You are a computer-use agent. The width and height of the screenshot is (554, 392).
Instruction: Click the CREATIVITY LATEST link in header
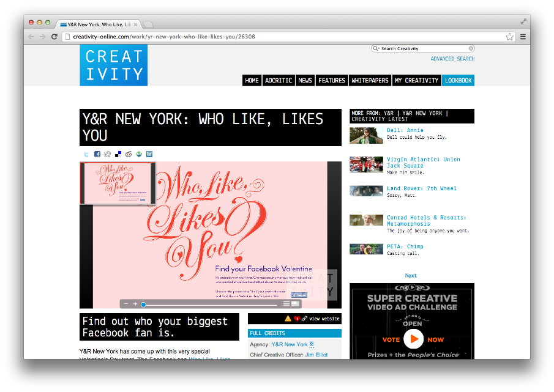click(x=380, y=119)
